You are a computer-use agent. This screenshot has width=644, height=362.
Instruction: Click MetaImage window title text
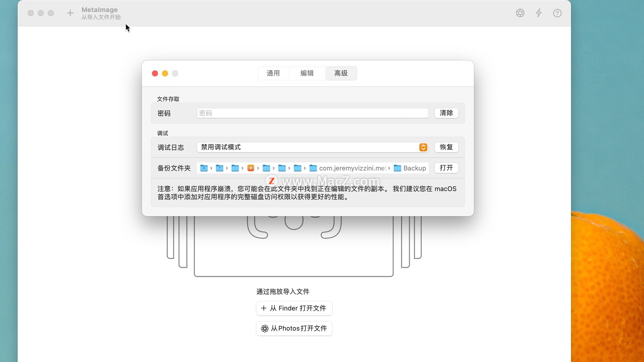[x=100, y=10]
